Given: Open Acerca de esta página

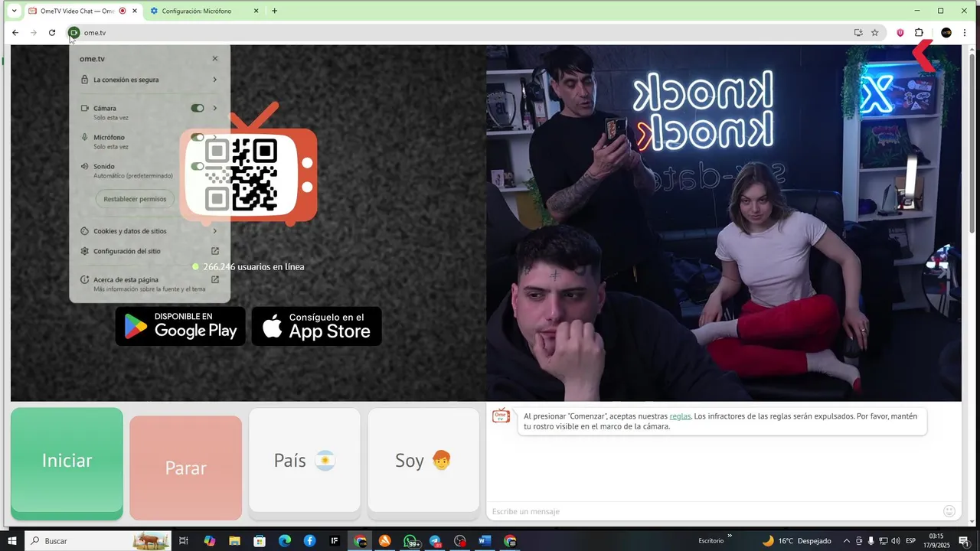Looking at the screenshot, I should pyautogui.click(x=149, y=283).
